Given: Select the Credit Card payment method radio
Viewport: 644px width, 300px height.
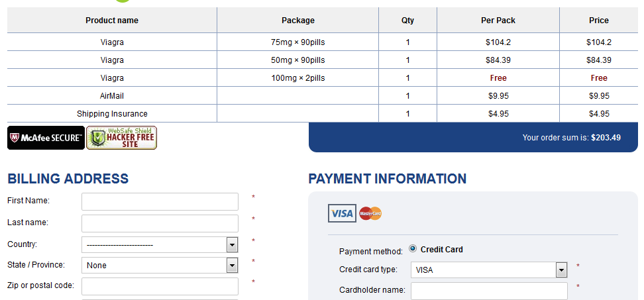Looking at the screenshot, I should pyautogui.click(x=413, y=249).
